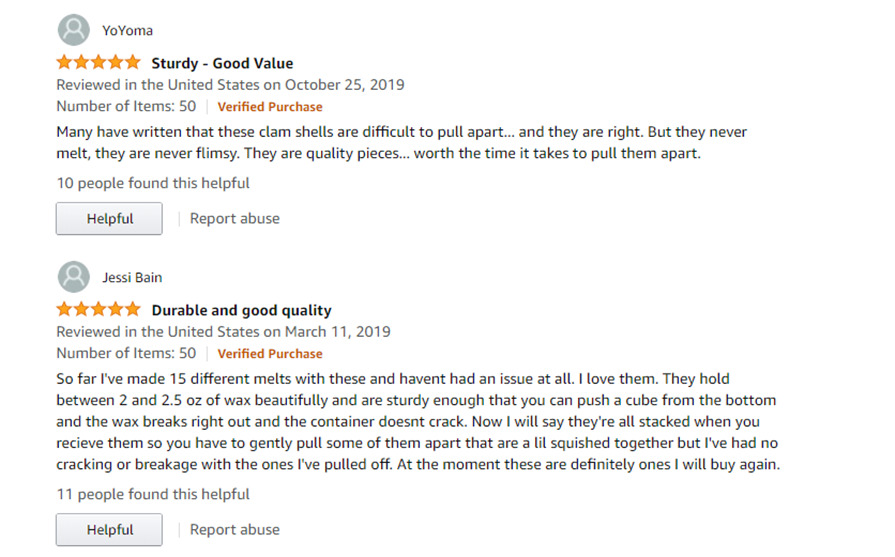Open the Jessi Bain reviewer profile name
Screen dimensions: 895x557
coord(132,277)
